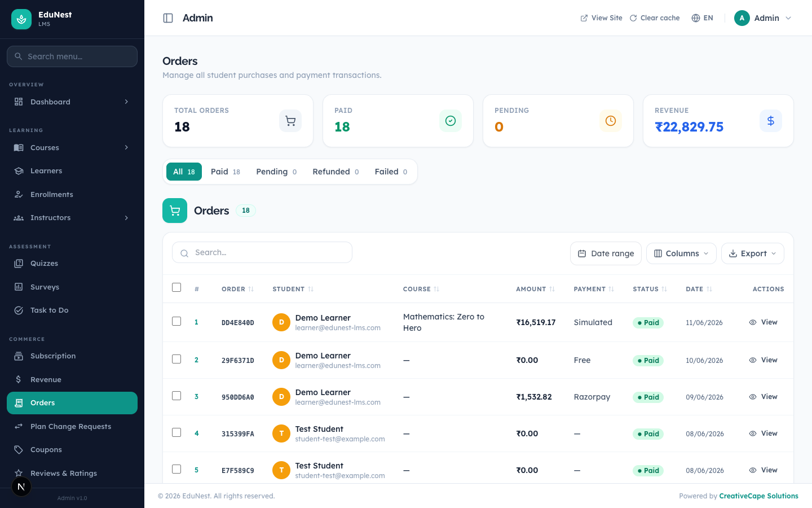Viewport: 812px width, 508px height.
Task: Click the Razorpay payment cell
Action: [592, 397]
